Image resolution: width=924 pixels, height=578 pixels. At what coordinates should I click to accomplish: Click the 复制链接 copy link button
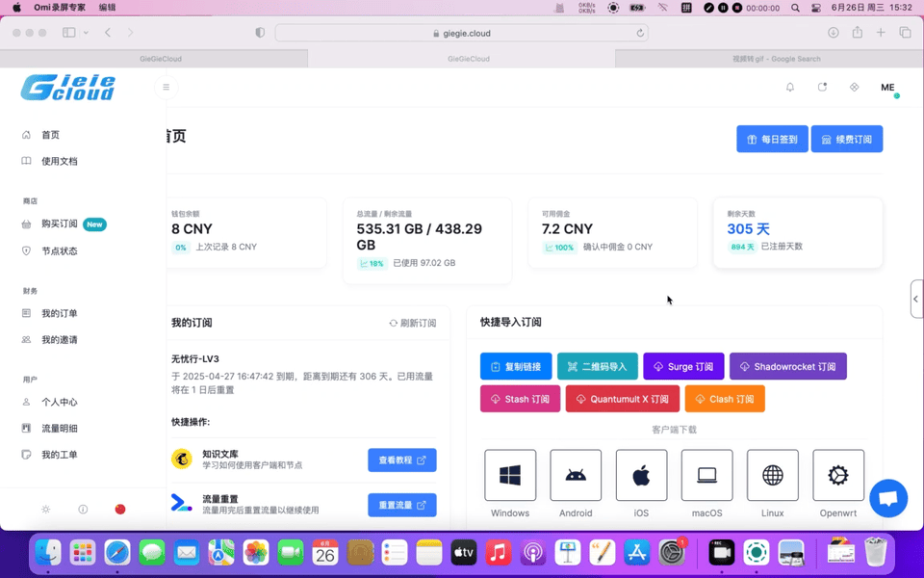[516, 366]
